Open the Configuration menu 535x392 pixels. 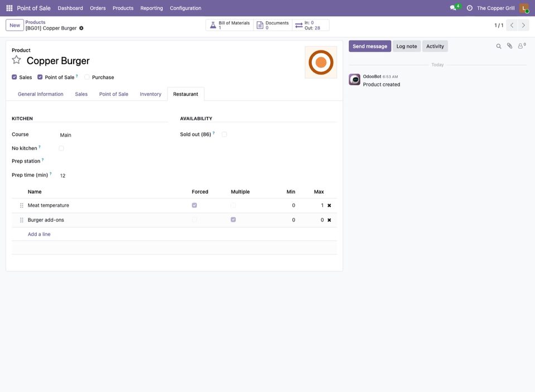tap(185, 8)
